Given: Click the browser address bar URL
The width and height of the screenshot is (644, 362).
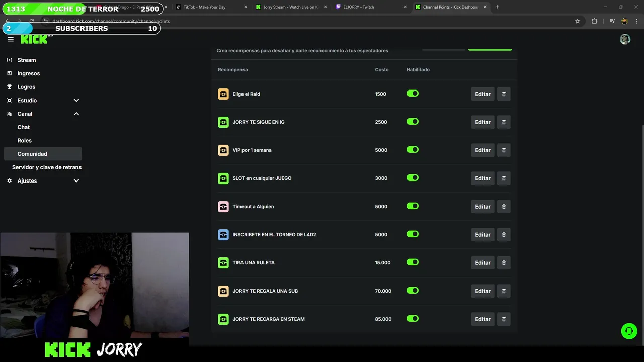Looking at the screenshot, I should pos(111,21).
